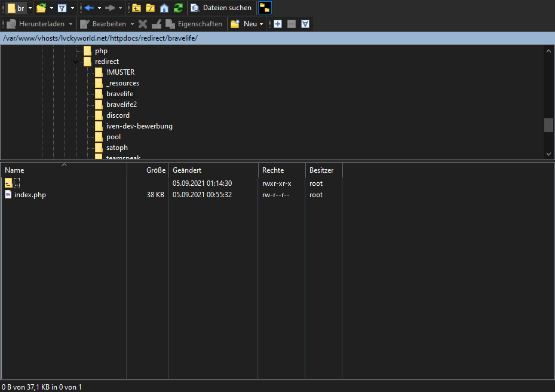555x392 pixels.
Task: Go to the home directory icon
Action: click(164, 8)
